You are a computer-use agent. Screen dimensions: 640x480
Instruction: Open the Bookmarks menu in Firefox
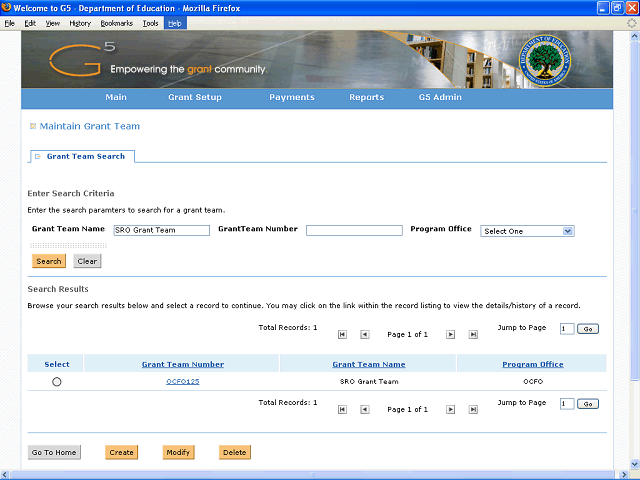pyautogui.click(x=116, y=22)
